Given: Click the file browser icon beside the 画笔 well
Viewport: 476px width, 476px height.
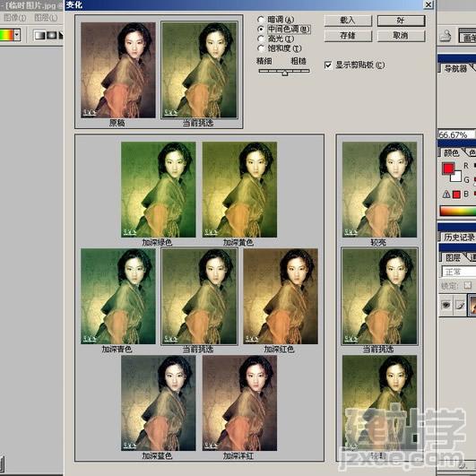Looking at the screenshot, I should coord(445,36).
